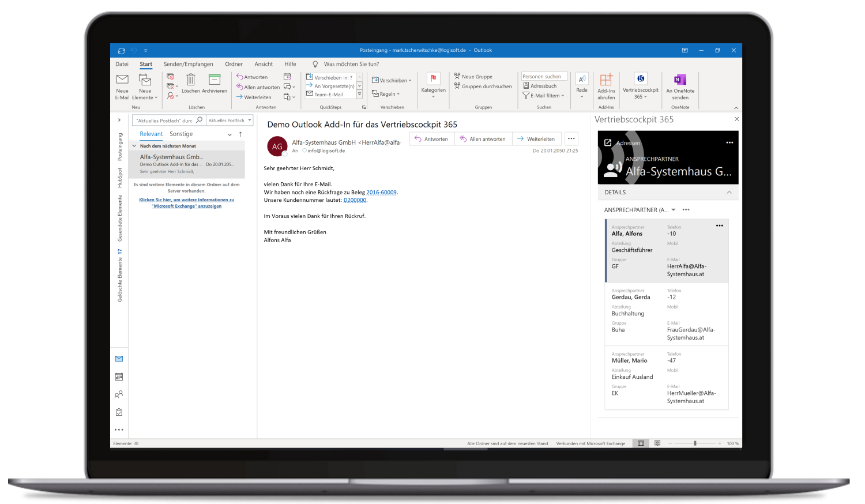Select the Sonstige inbox tab
Image resolution: width=865 pixels, height=504 pixels.
point(181,134)
